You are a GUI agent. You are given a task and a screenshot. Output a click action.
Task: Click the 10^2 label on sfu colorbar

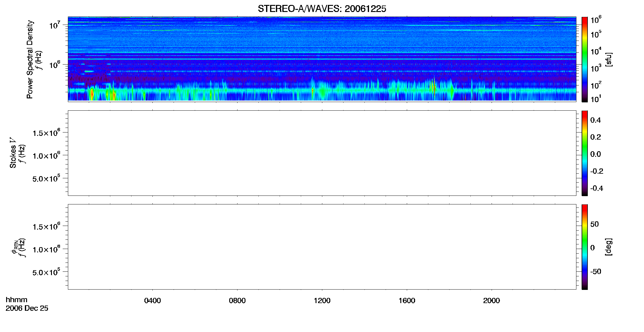596,85
